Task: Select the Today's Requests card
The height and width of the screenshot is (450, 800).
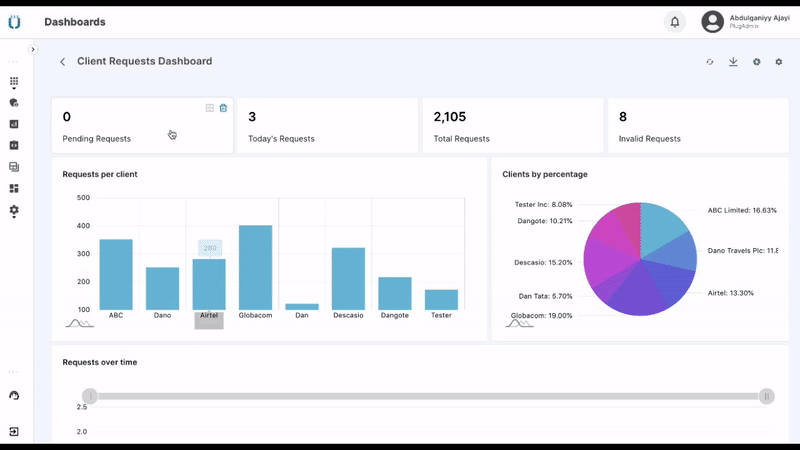Action: (327, 126)
